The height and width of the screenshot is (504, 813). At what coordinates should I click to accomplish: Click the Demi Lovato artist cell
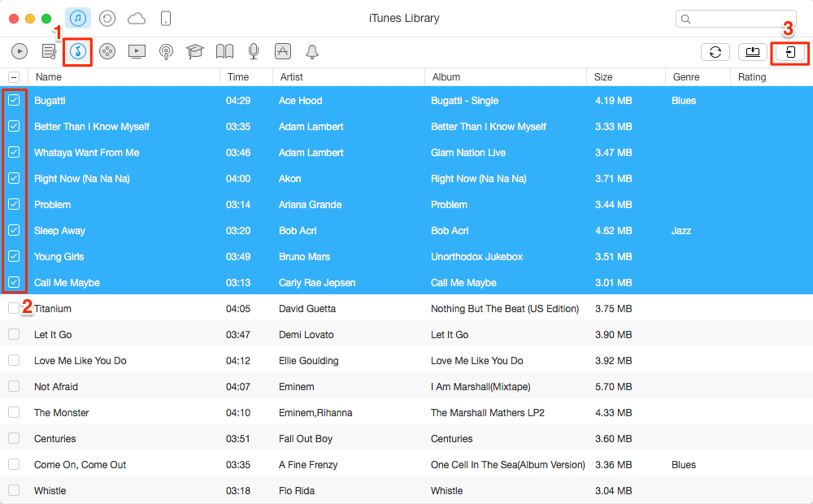pyautogui.click(x=306, y=334)
